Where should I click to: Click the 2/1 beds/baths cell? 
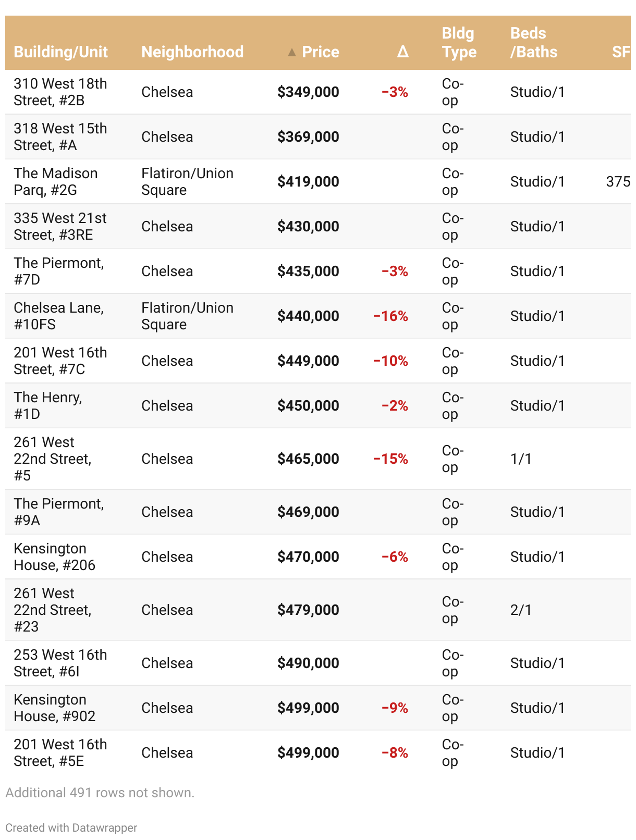click(521, 610)
